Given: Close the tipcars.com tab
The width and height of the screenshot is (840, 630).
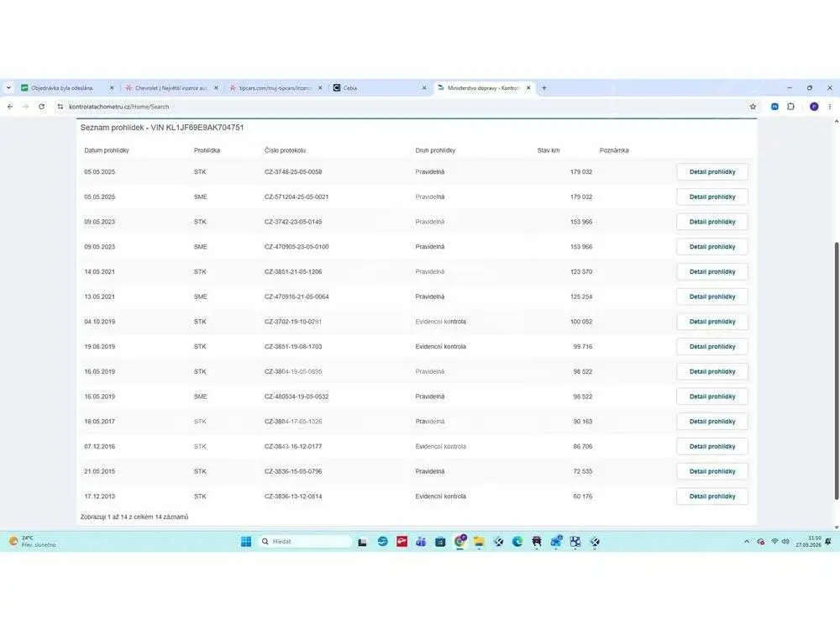Looking at the screenshot, I should pyautogui.click(x=320, y=88).
